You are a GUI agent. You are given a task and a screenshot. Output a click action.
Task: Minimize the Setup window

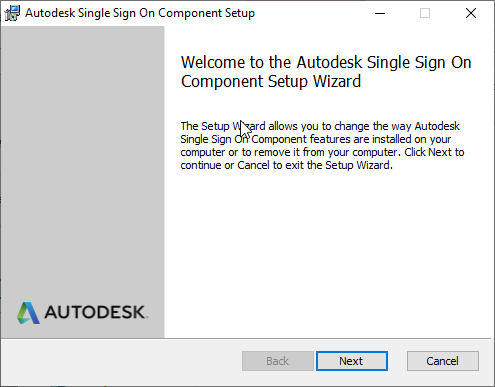click(x=380, y=13)
